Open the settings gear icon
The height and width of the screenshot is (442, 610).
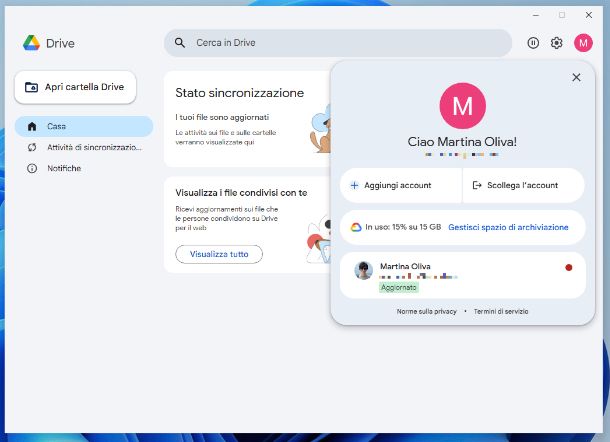[x=557, y=43]
